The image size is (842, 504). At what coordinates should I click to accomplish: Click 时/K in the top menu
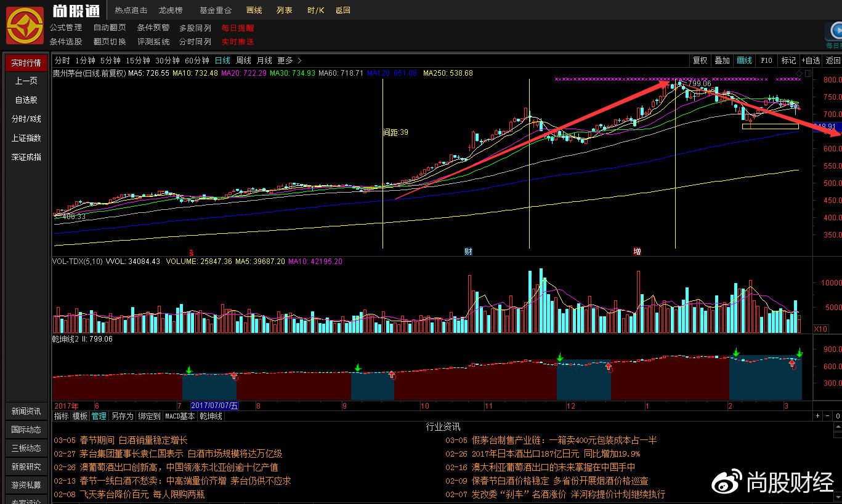click(315, 10)
